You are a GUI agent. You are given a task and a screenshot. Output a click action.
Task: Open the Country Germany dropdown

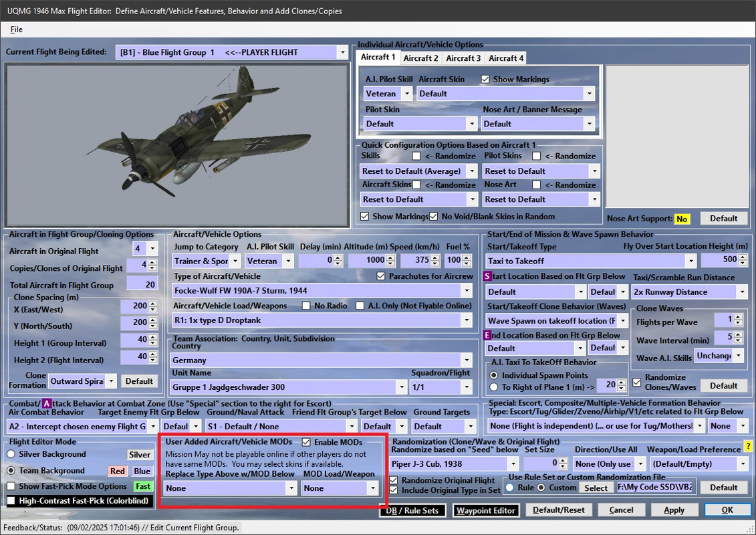(322, 360)
